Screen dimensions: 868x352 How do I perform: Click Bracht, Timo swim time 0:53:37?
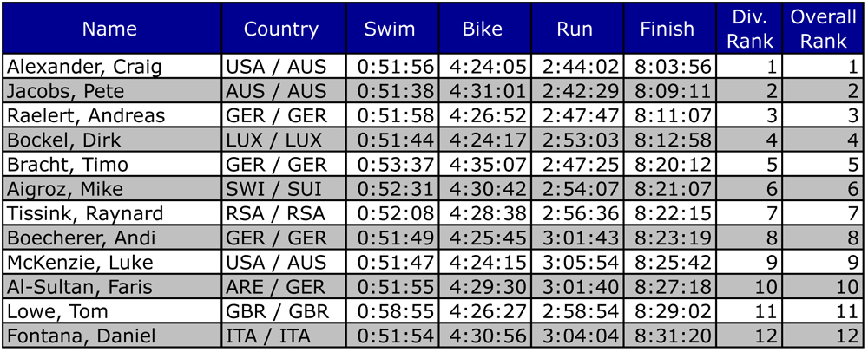(x=392, y=164)
